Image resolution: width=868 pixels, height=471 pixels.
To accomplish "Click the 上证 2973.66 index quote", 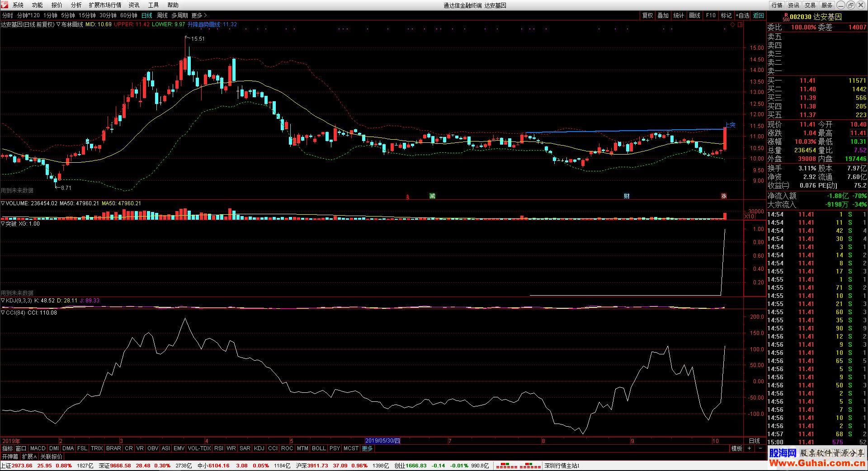I will [x=16, y=466].
